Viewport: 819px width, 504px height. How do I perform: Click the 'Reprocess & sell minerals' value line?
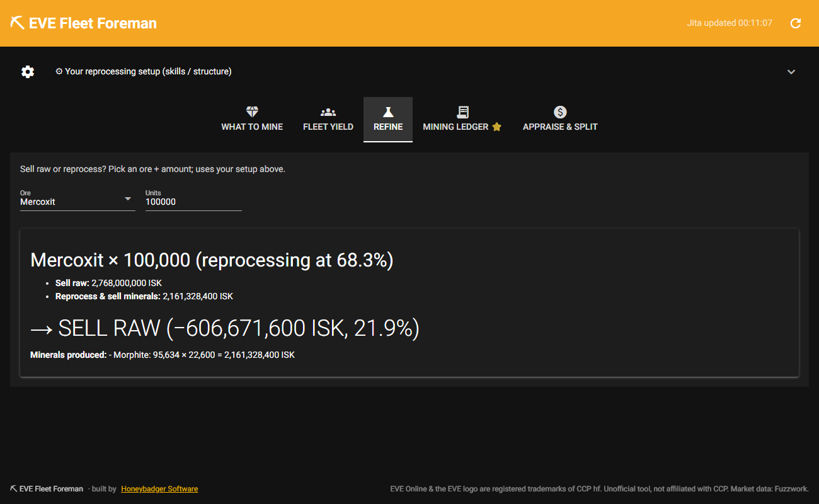(144, 296)
